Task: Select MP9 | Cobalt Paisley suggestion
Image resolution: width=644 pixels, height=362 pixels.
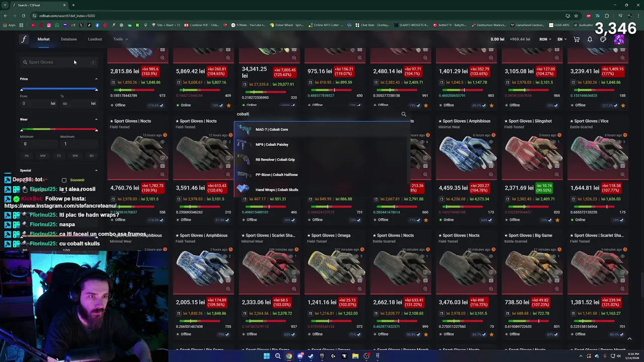Action: tap(322, 144)
